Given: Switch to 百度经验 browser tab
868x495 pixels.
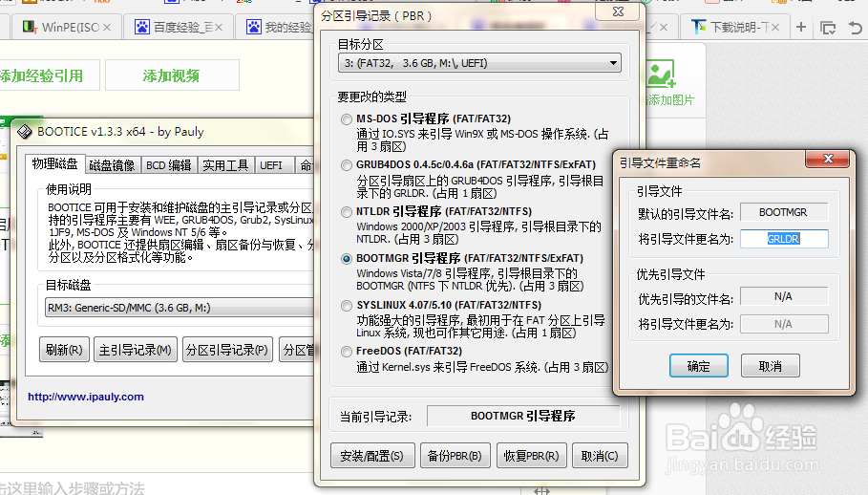Looking at the screenshot, I should pos(179,27).
